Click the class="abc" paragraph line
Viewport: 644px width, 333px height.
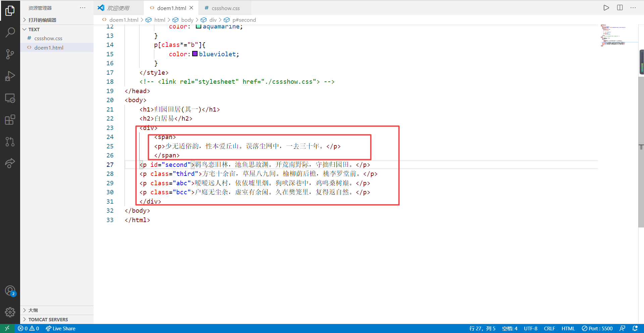click(255, 183)
